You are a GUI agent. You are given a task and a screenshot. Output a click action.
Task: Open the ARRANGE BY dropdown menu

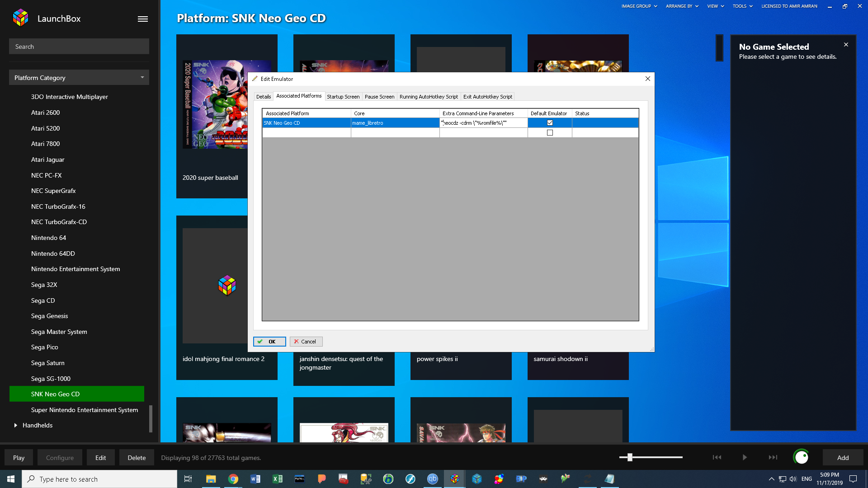682,6
